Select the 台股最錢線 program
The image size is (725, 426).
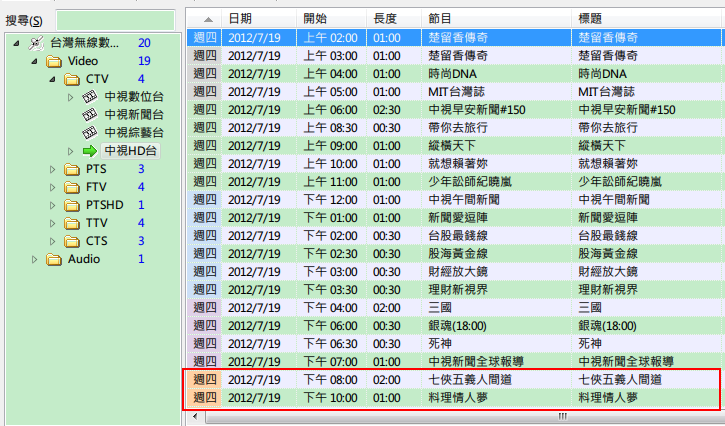(x=456, y=236)
